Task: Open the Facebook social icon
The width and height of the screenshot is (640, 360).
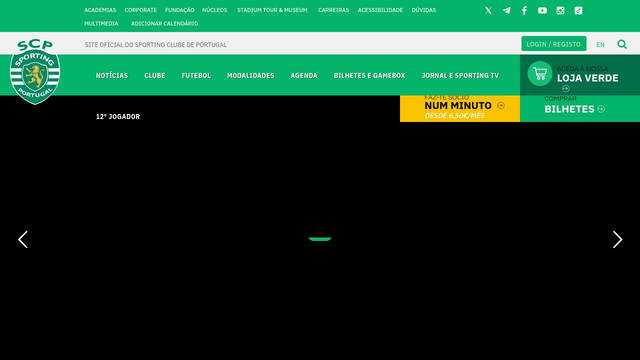Action: click(524, 11)
